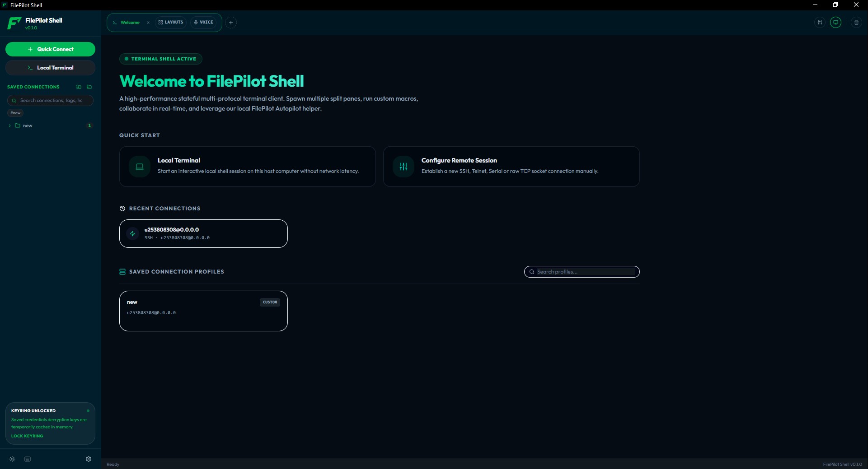Open the settings gear icon in sidebar

click(x=89, y=459)
